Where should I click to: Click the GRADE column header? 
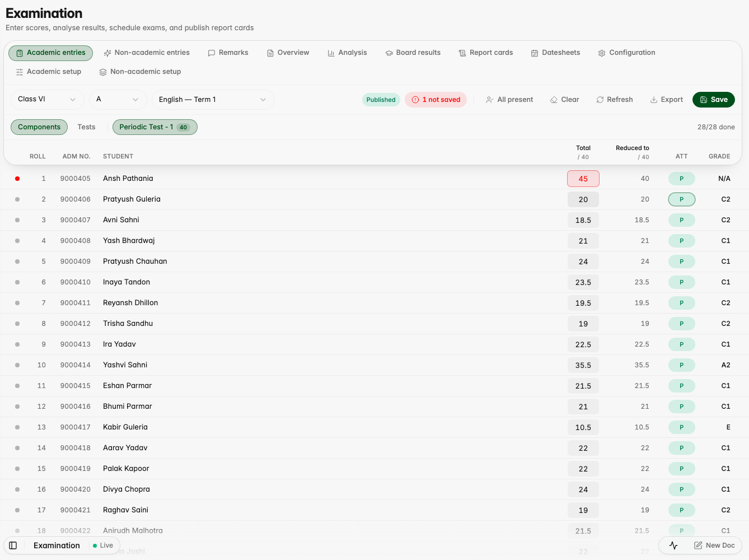tap(719, 156)
